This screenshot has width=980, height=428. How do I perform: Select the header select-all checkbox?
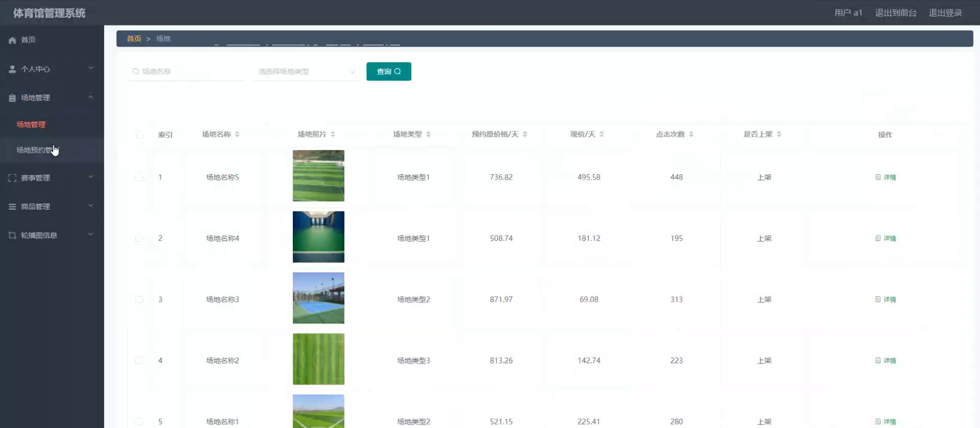140,135
